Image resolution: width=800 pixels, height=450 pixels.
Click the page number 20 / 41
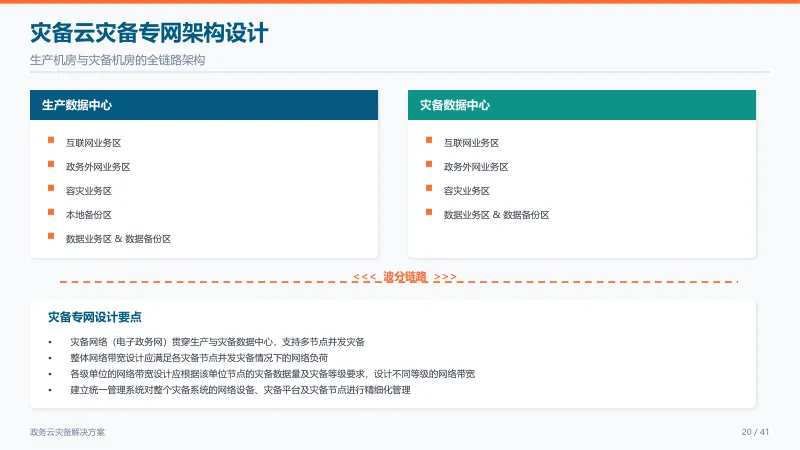click(755, 432)
